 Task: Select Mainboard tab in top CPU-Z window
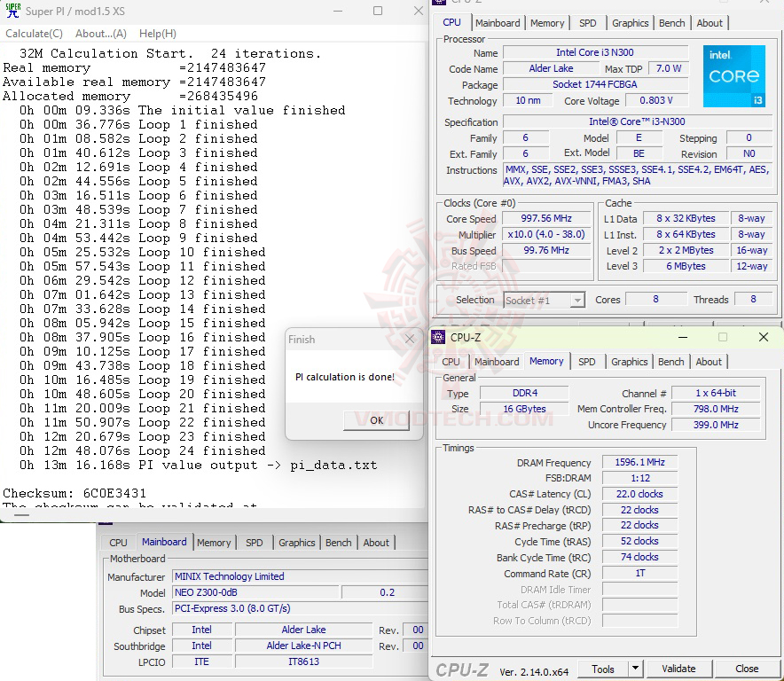tap(498, 23)
